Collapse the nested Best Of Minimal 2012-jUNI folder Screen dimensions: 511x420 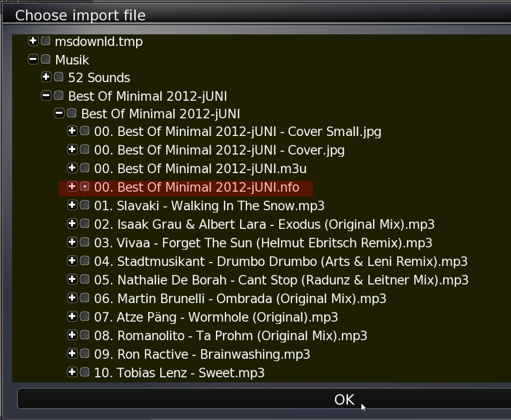coord(59,113)
